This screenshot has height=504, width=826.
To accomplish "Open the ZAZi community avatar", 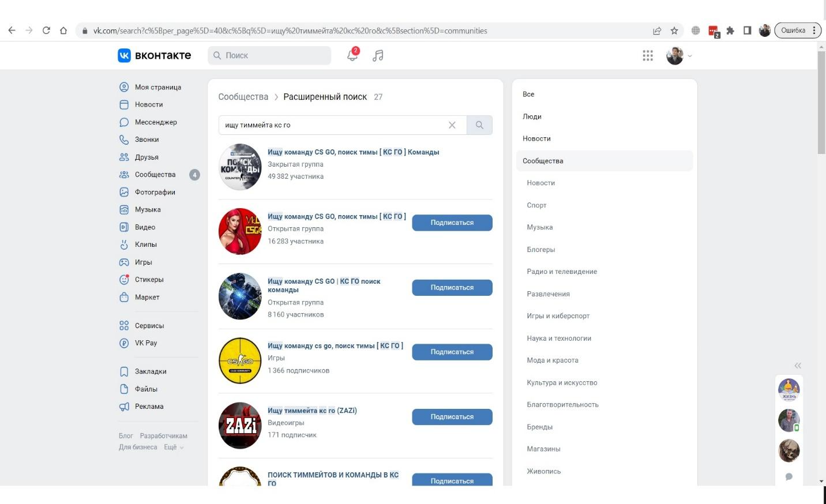I will pyautogui.click(x=241, y=426).
